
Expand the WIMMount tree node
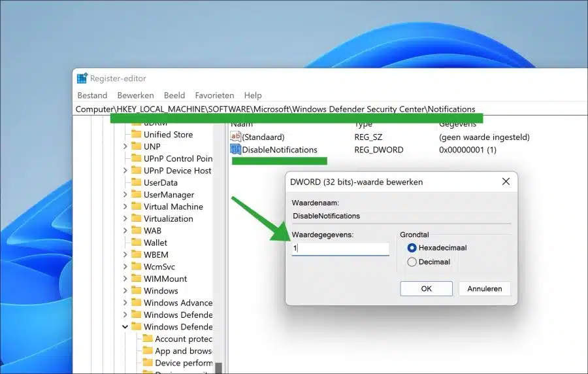pos(125,279)
